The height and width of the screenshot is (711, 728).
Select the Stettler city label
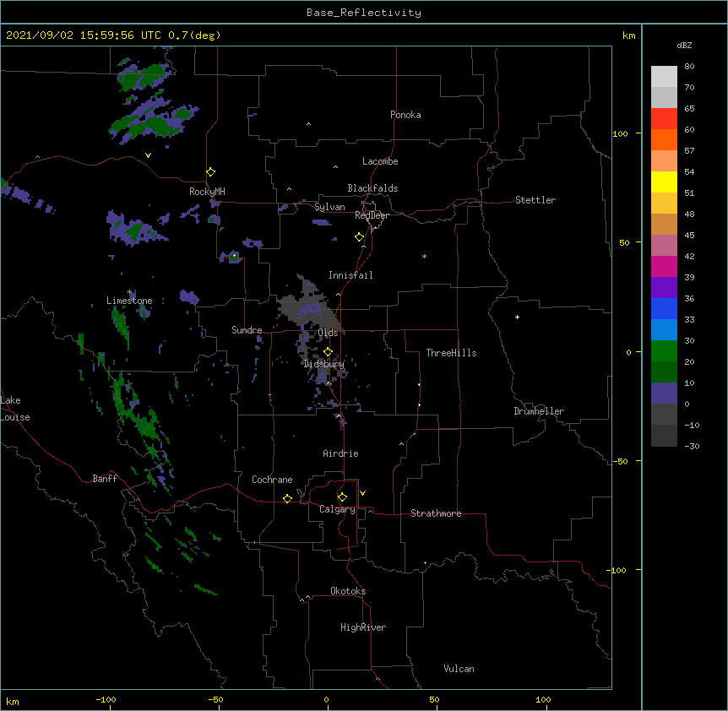coord(535,200)
